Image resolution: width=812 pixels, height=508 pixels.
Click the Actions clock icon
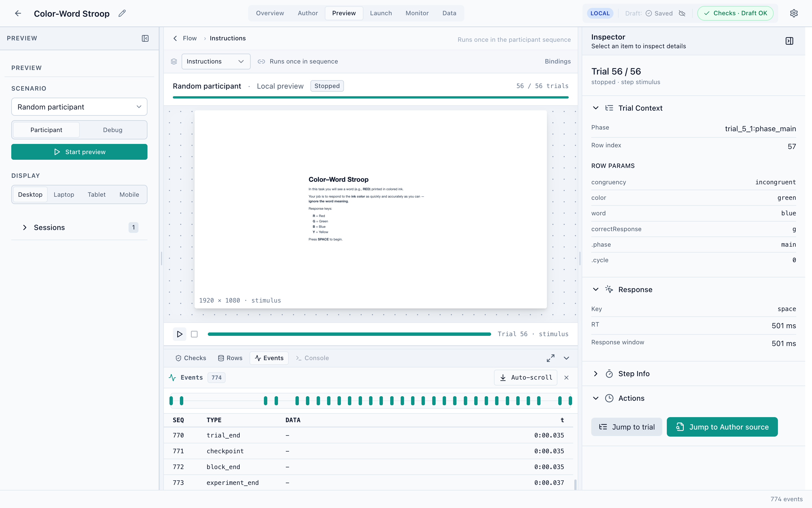[x=609, y=398]
